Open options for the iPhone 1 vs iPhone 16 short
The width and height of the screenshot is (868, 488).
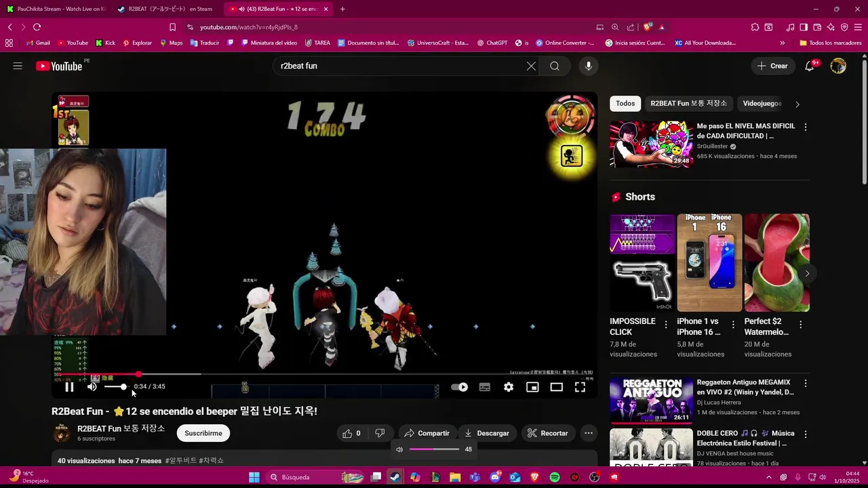pyautogui.click(x=733, y=325)
